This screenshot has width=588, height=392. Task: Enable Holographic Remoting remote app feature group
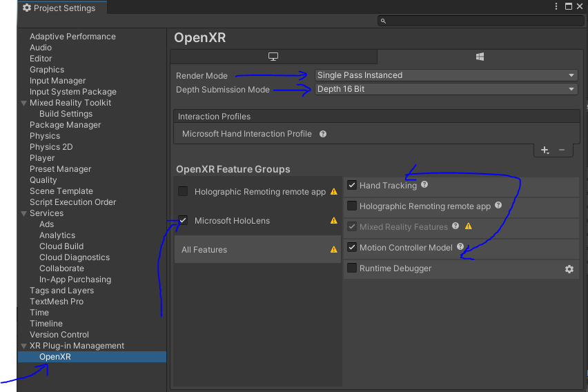183,191
